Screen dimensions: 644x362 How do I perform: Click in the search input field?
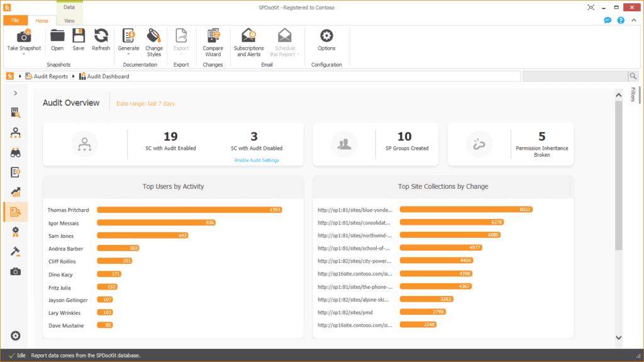(575, 76)
